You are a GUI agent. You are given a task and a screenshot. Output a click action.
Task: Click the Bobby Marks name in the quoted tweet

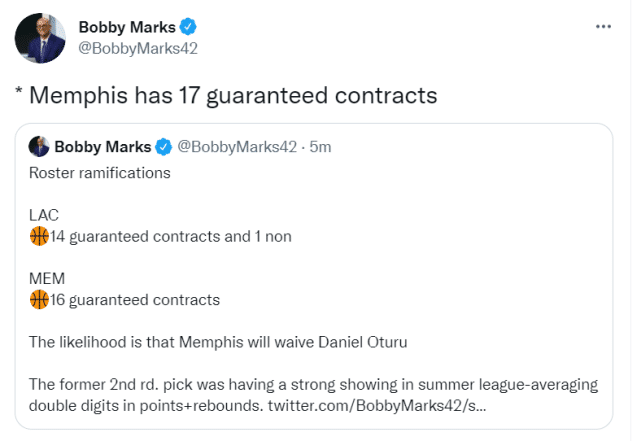click(101, 147)
